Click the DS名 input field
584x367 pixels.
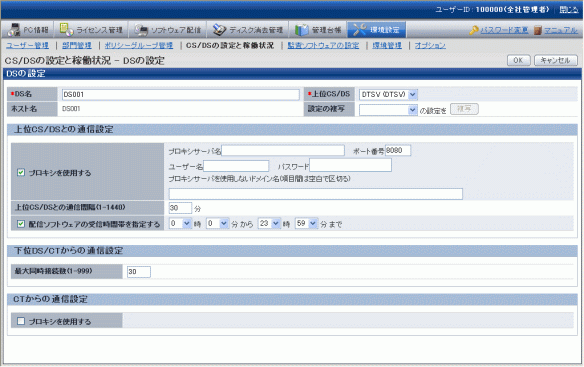[x=181, y=95]
